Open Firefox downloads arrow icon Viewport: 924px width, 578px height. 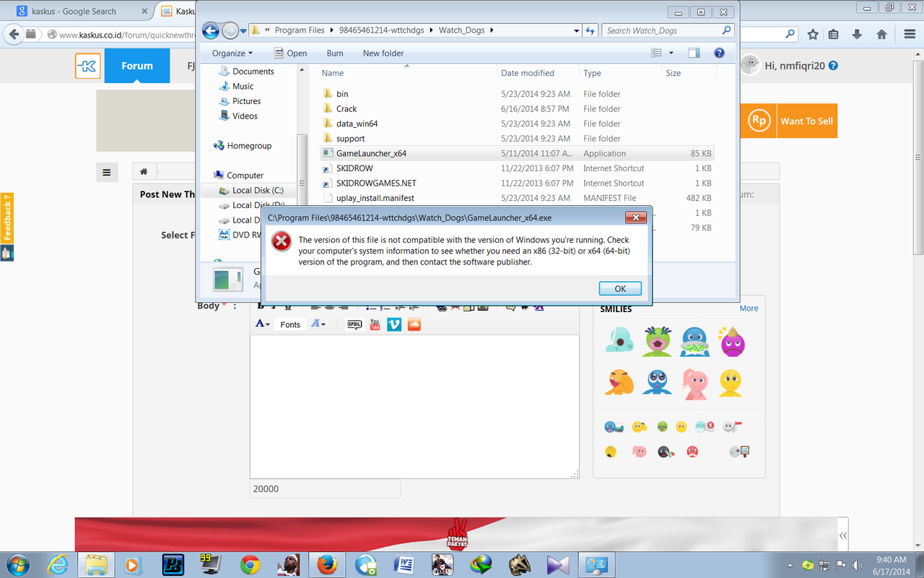pyautogui.click(x=857, y=34)
